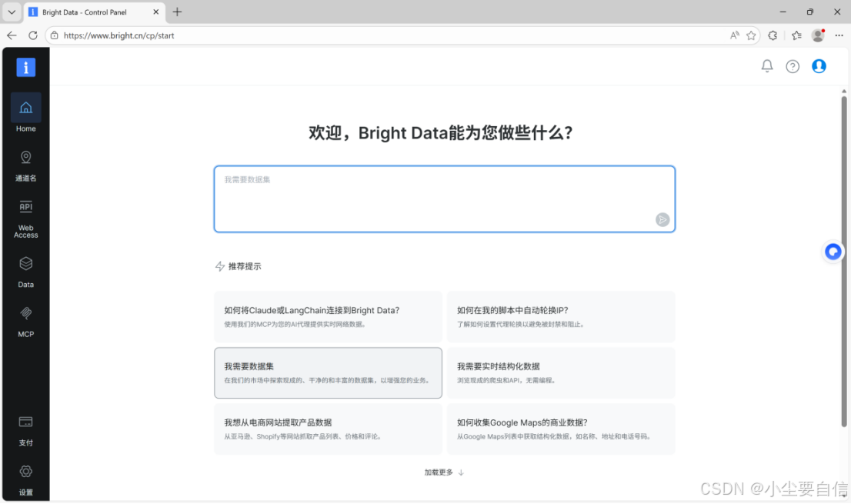Screen dimensions: 851x504
Task: Expand more suggestions via 加载更多
Action: tap(444, 472)
